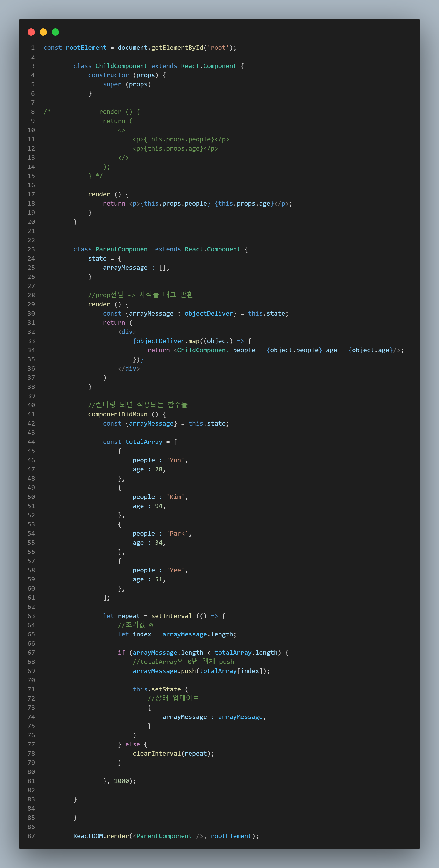Click the '} */' comment end on line 15
439x868 pixels.
95,176
